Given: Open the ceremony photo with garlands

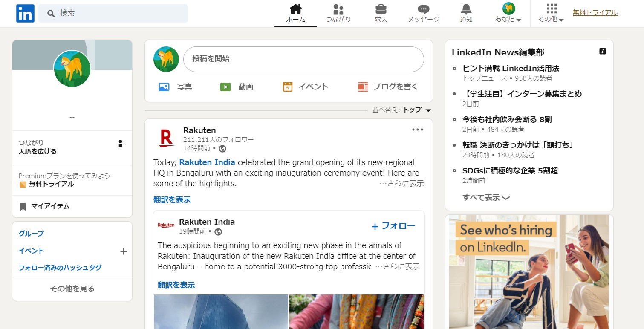Looking at the screenshot, I should [356, 312].
